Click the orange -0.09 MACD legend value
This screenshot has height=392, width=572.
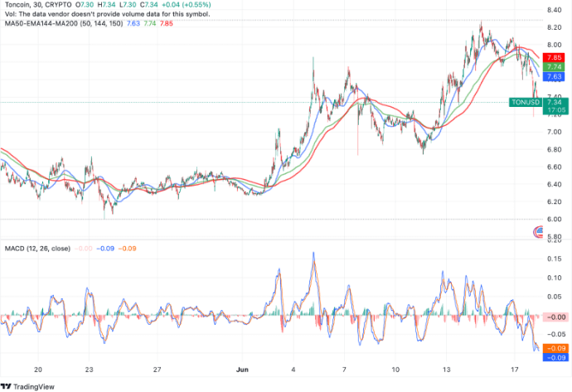tap(128, 249)
